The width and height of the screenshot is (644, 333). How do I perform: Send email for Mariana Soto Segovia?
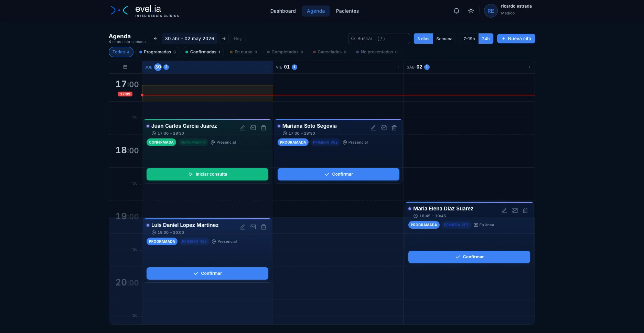tap(384, 128)
